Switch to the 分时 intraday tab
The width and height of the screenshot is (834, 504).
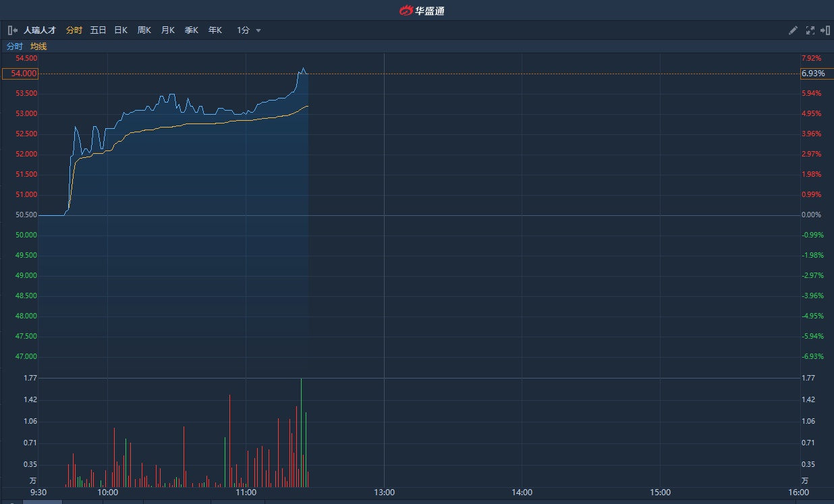74,30
